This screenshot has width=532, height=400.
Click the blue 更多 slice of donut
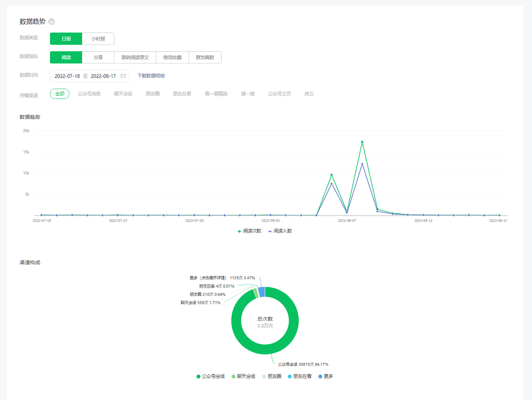pos(262,292)
